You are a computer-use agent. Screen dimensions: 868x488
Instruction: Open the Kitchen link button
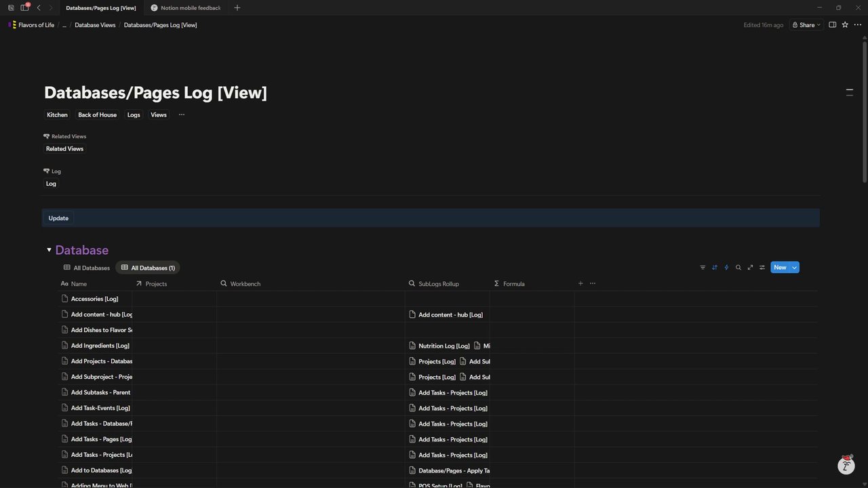[57, 115]
